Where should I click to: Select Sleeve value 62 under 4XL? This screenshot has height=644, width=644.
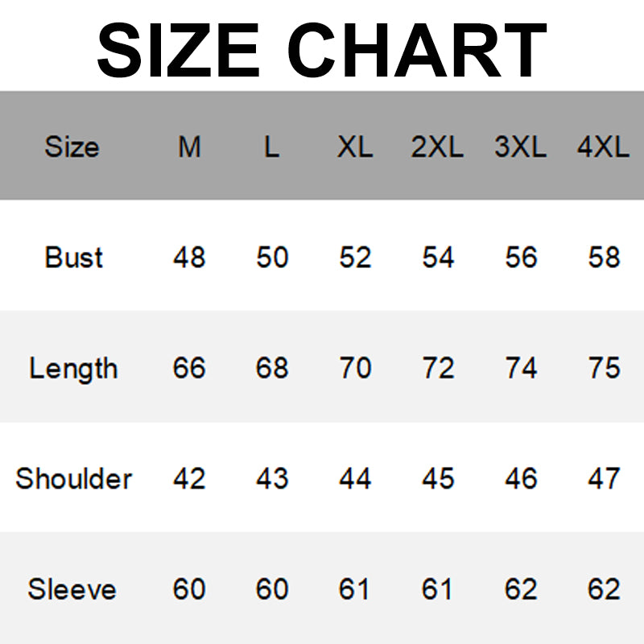click(x=604, y=589)
